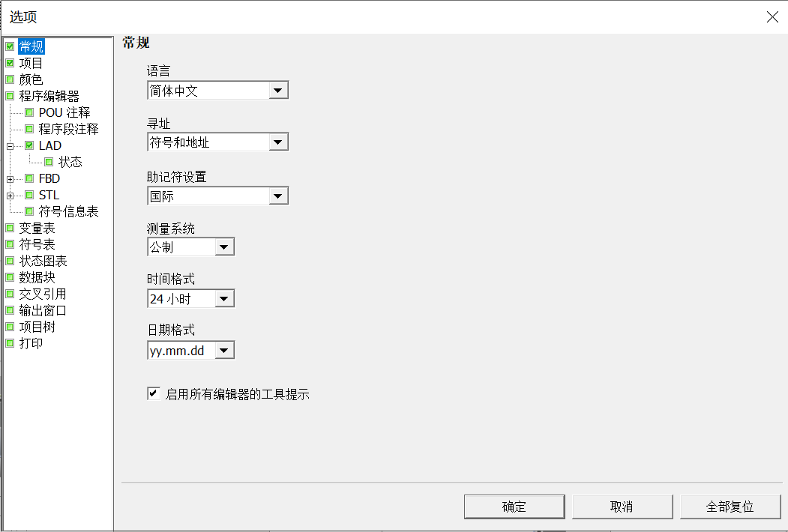788x532 pixels.
Task: Click the icon next to 交叉引用
Action: coord(10,294)
